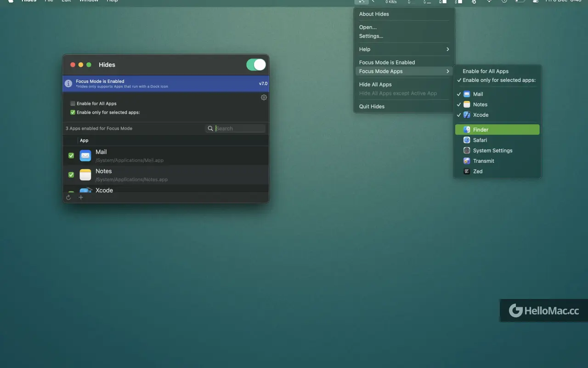Click the System Settings gear icon in the submenu
Image resolution: width=588 pixels, height=368 pixels.
tap(467, 150)
